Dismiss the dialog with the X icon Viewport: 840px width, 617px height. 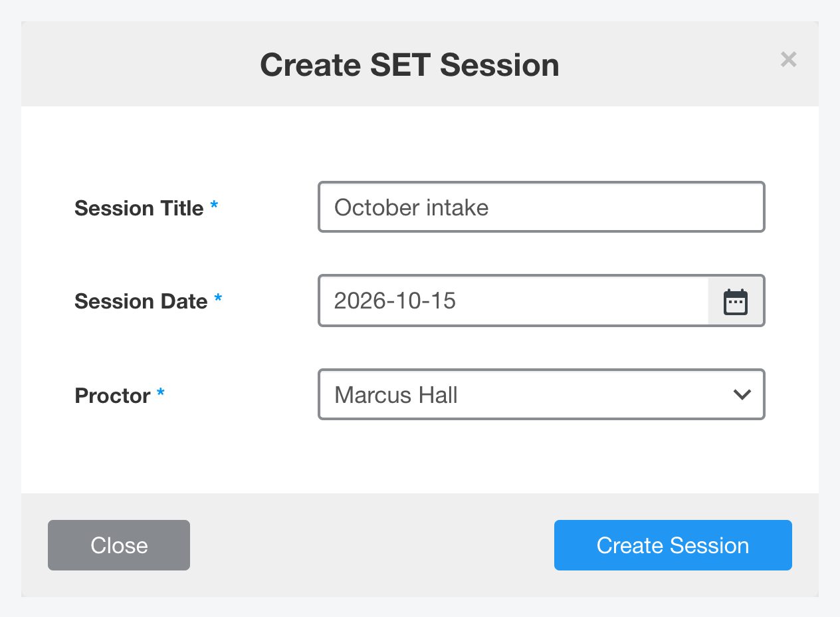click(x=788, y=60)
